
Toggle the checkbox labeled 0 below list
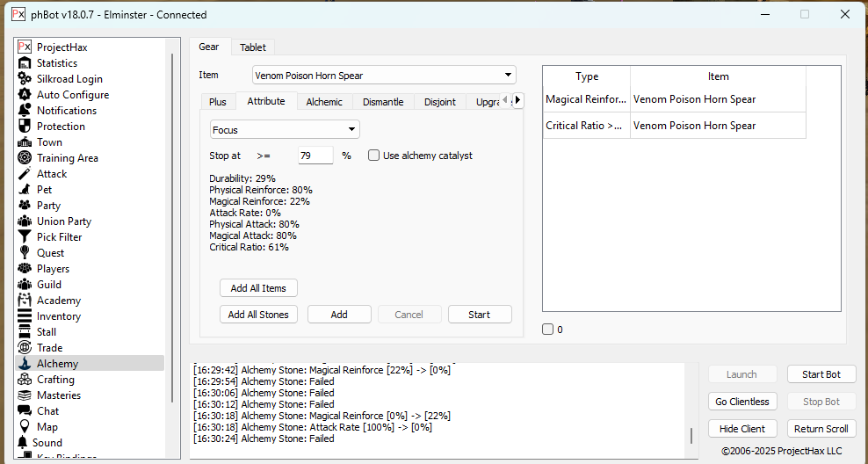[x=548, y=330]
